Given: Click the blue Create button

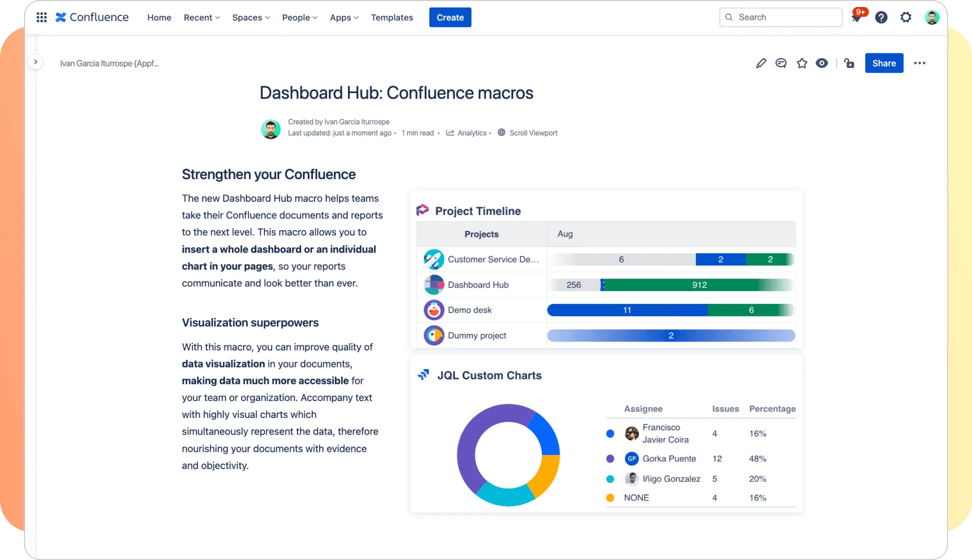Looking at the screenshot, I should click(450, 17).
